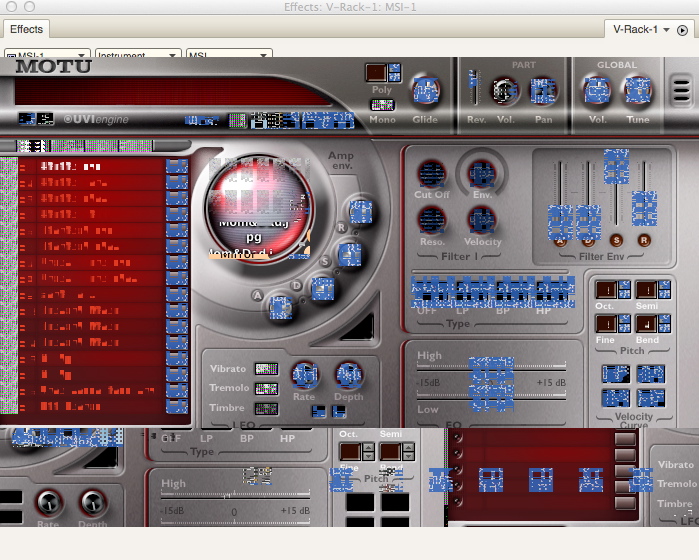Click the MOTU logo
Image resolution: width=699 pixels, height=560 pixels.
pos(53,67)
